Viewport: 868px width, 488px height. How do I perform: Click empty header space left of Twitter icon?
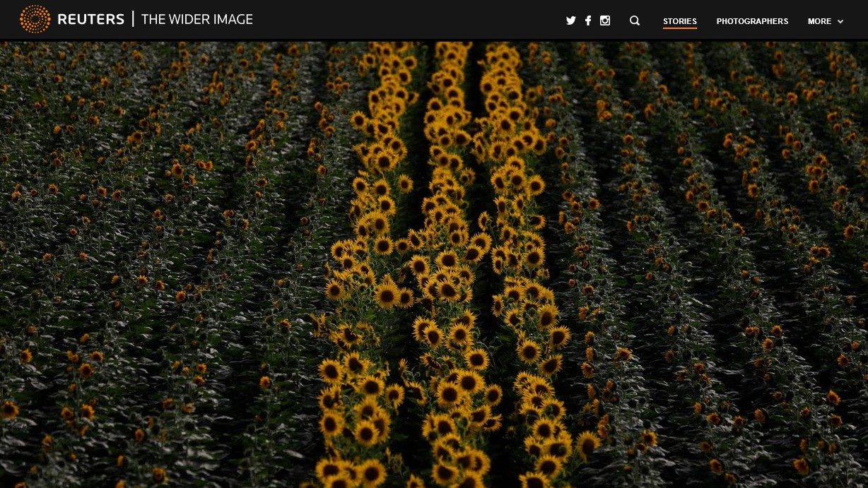pos(424,20)
